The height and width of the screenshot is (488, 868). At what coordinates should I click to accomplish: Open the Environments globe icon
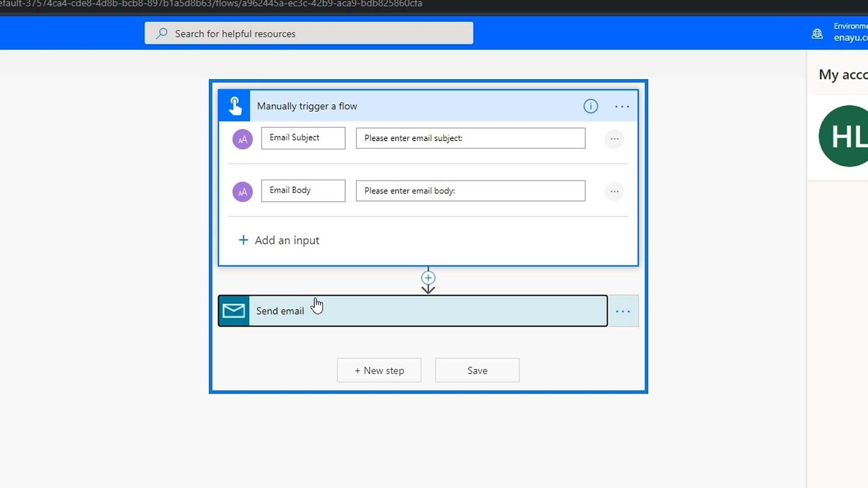point(817,34)
